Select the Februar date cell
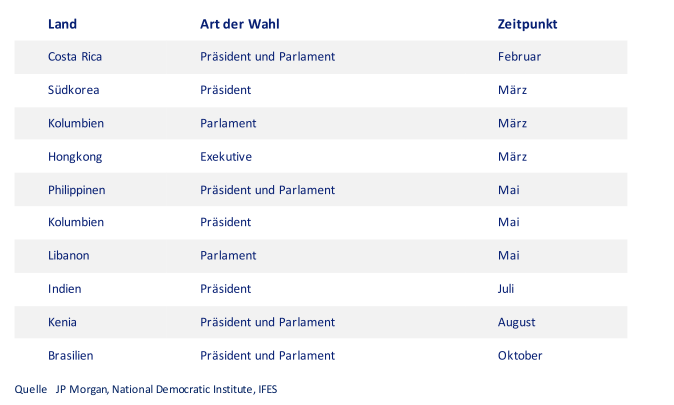Viewport: 674px width, 405px height. tap(519, 57)
